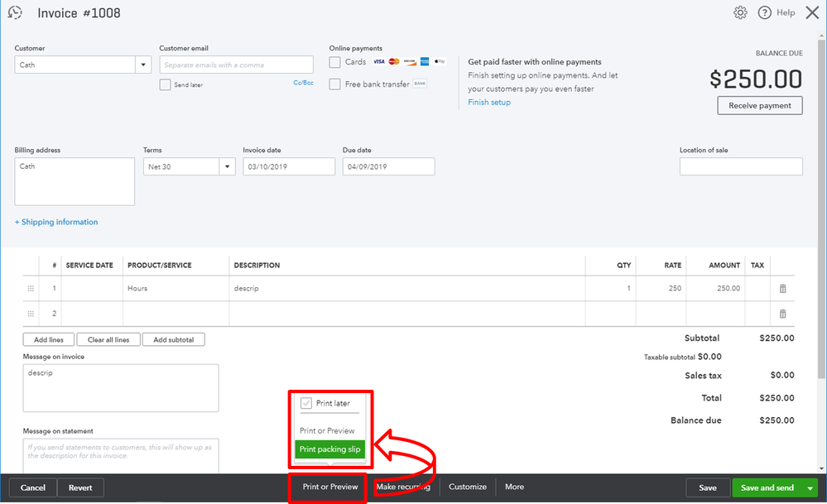Click the Sales tax $0.00 value
Viewport: 827px width, 504px height.
[782, 375]
